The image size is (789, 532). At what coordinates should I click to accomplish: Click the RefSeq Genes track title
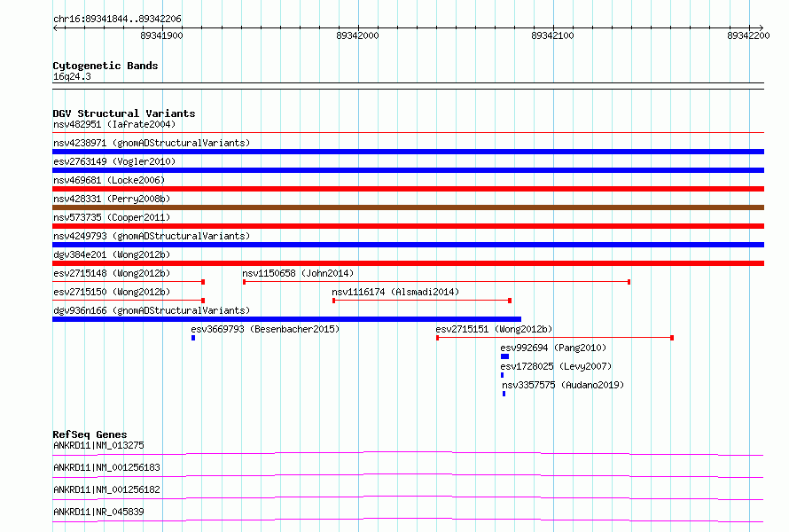click(90, 434)
